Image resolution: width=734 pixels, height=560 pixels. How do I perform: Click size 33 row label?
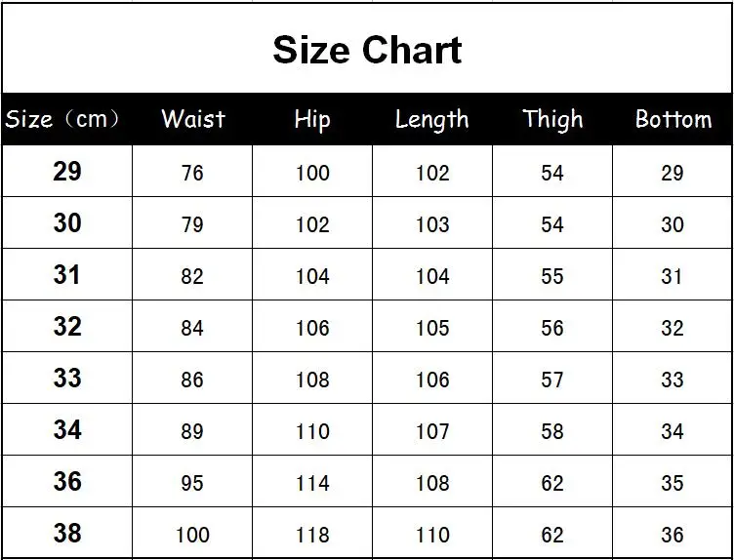coord(67,378)
